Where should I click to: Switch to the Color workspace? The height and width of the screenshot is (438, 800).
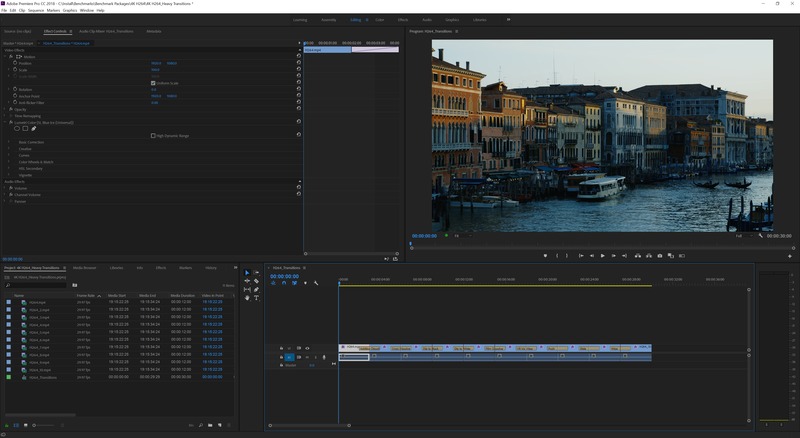point(380,19)
